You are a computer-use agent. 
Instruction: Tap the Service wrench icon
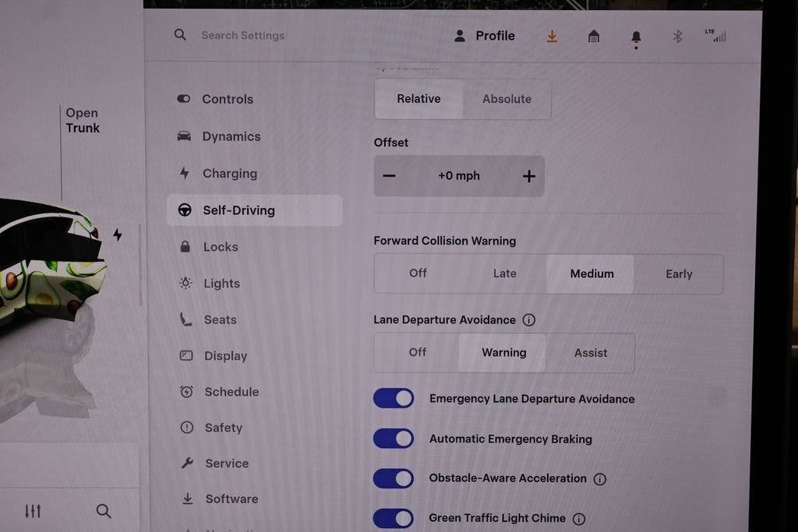[x=187, y=463]
